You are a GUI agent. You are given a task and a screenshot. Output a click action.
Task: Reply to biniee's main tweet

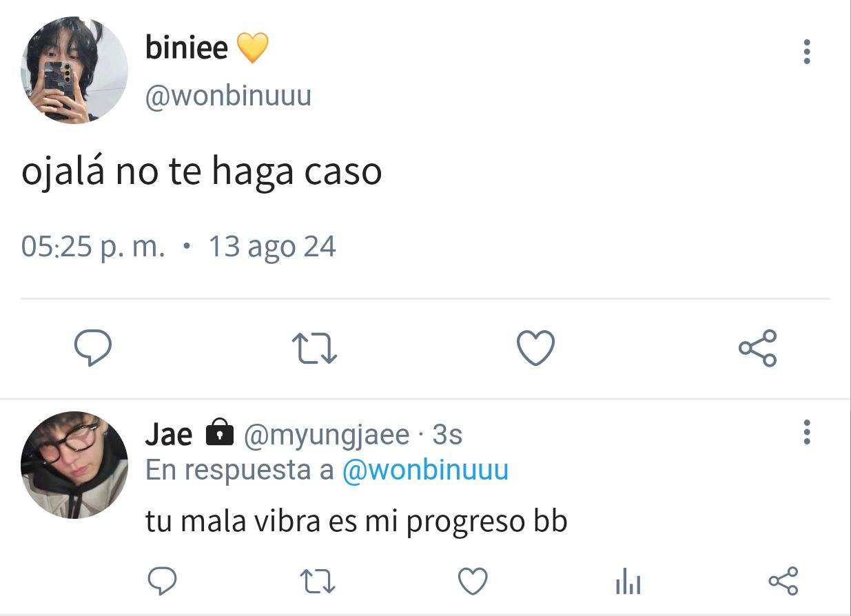click(93, 348)
